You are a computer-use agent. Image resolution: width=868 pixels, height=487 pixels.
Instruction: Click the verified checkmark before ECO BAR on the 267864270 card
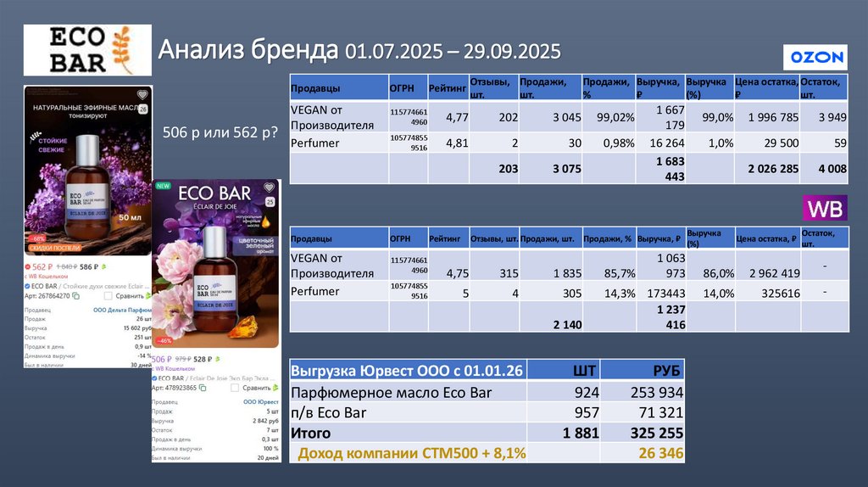coord(27,286)
